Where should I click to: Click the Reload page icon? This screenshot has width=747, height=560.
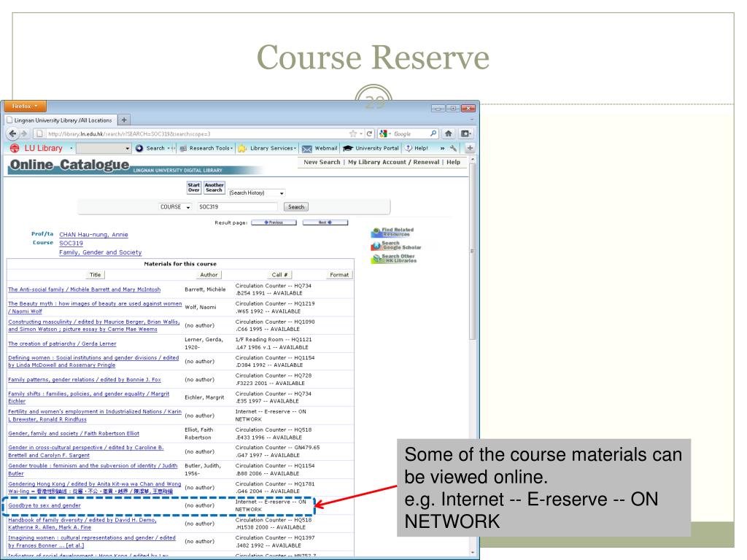pos(369,134)
